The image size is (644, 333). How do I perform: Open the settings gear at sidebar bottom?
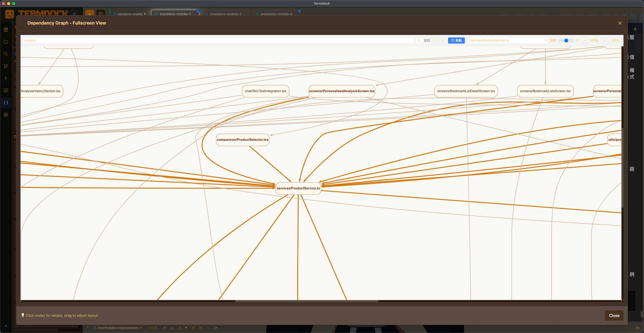pyautogui.click(x=6, y=114)
